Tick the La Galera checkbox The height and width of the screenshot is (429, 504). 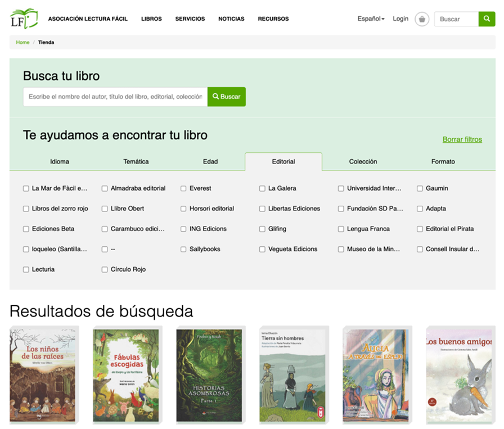click(x=262, y=188)
